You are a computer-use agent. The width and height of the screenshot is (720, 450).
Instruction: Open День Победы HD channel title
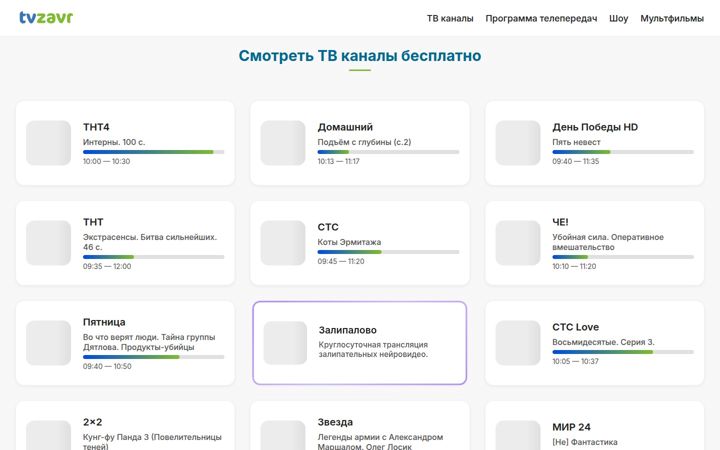point(595,127)
